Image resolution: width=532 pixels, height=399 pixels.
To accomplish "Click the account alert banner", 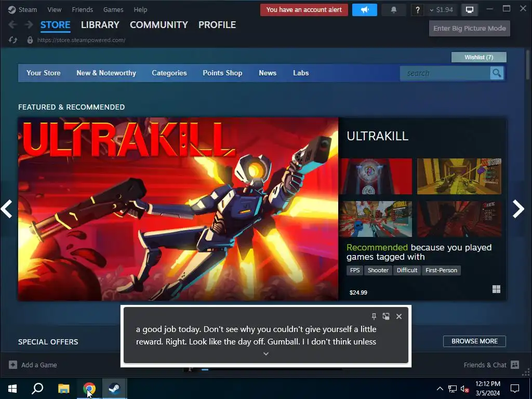I will coord(304,10).
